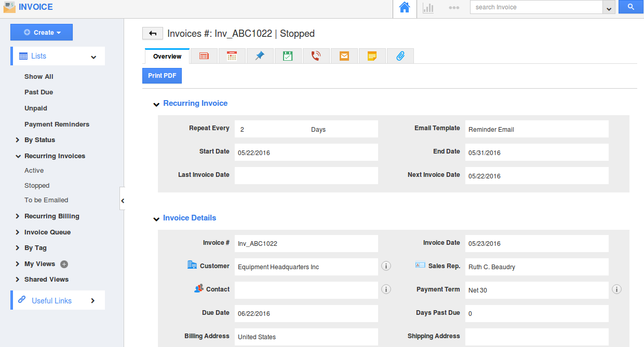Open the Home icon in top bar

click(405, 8)
